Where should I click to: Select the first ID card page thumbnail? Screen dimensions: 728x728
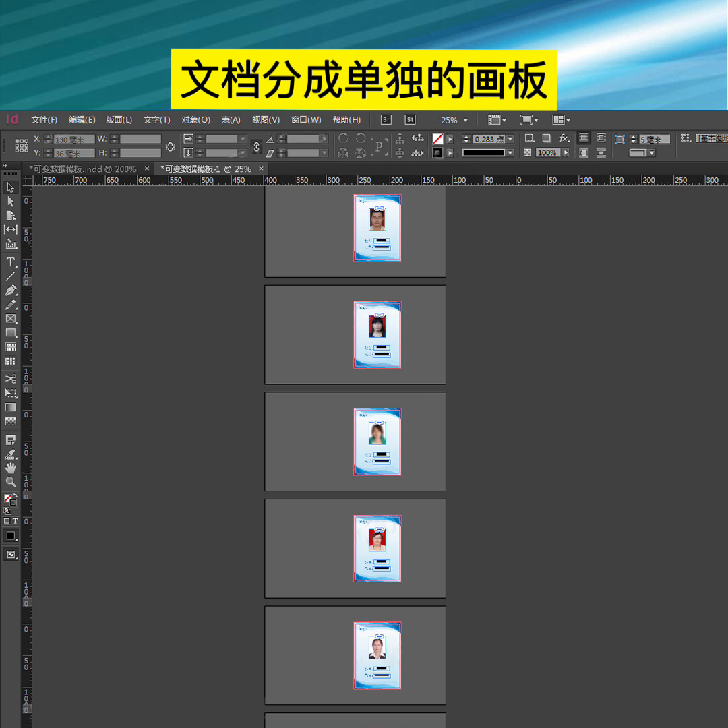(x=377, y=228)
